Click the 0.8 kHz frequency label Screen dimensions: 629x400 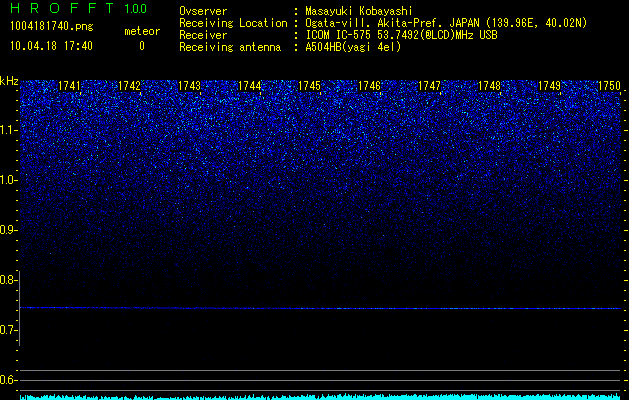7,280
